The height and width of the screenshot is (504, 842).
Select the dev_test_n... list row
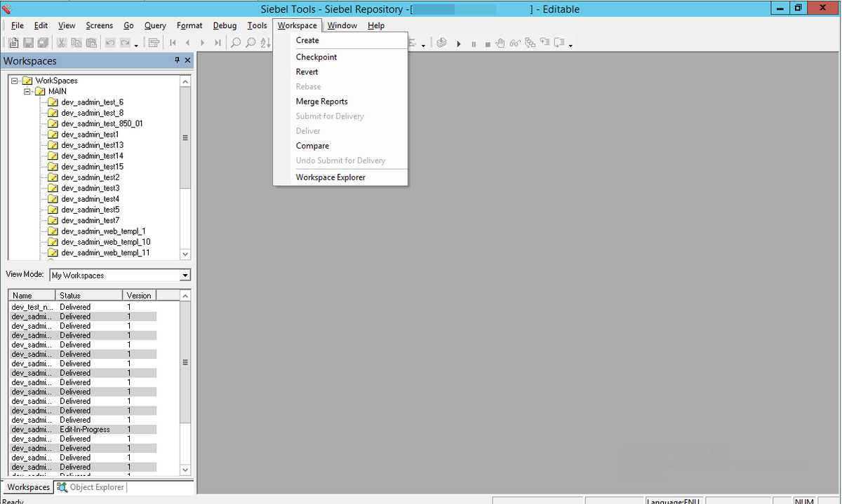83,307
